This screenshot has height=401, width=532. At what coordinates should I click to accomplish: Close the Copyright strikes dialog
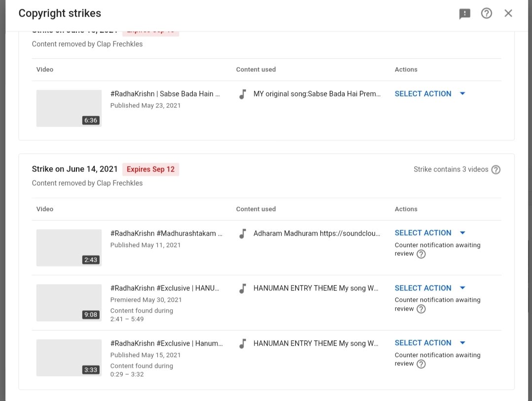[508, 13]
